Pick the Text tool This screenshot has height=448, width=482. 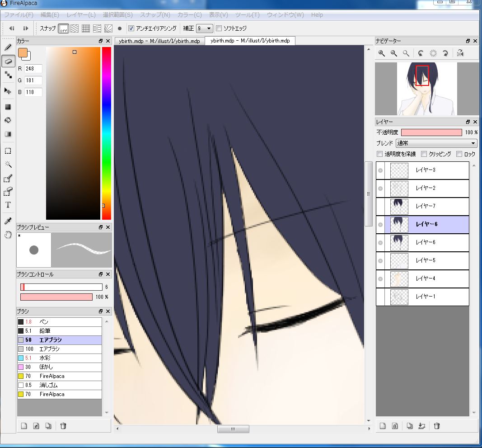coord(8,205)
